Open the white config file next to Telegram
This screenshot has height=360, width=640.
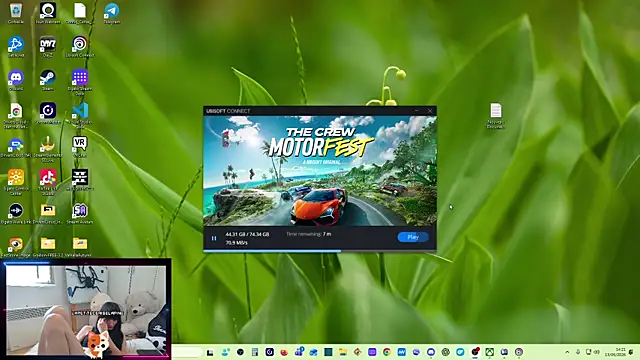pyautogui.click(x=80, y=13)
